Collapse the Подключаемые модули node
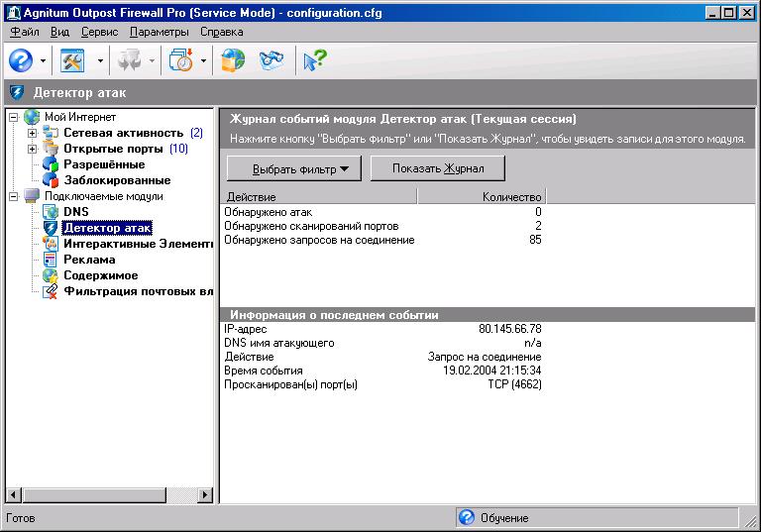 click(x=14, y=196)
